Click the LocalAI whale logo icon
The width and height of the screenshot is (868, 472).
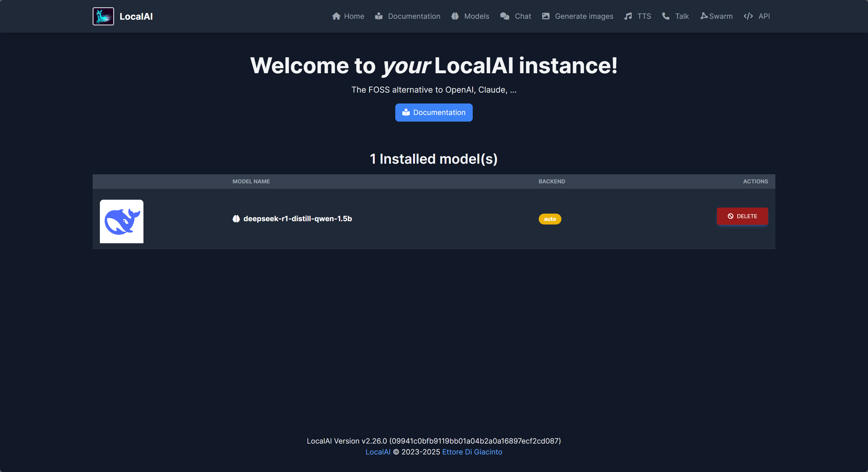click(x=103, y=16)
